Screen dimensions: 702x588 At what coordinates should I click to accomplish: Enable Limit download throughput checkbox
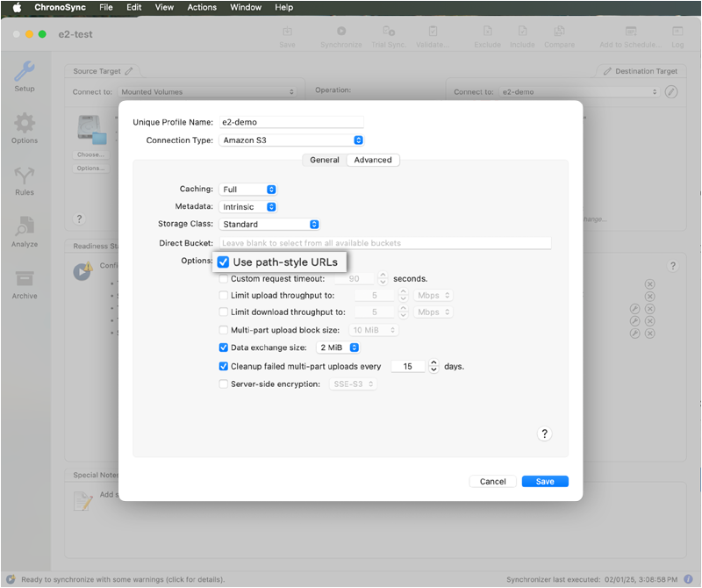click(224, 312)
